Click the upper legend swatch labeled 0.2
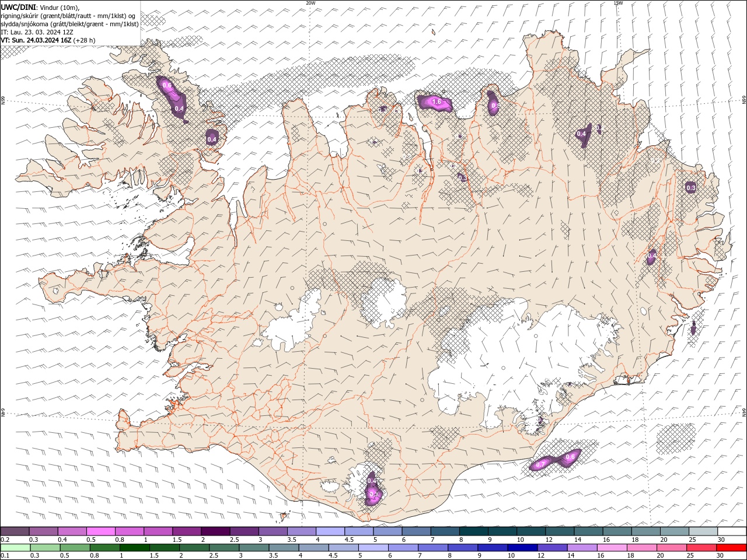The image size is (747, 560). 15,531
